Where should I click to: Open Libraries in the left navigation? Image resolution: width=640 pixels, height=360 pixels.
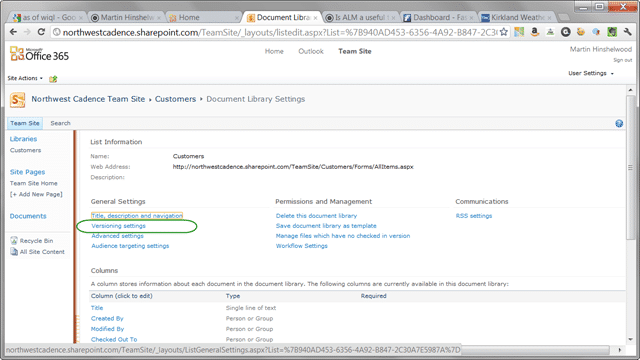tap(23, 139)
